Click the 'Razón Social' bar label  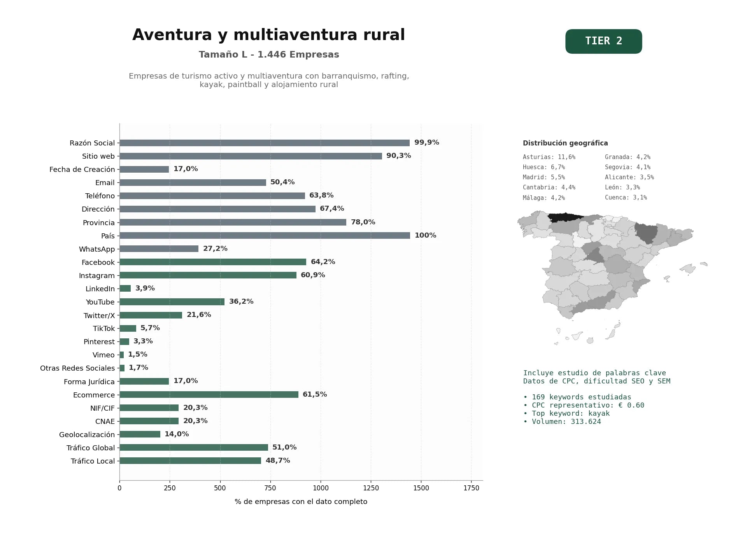(92, 143)
